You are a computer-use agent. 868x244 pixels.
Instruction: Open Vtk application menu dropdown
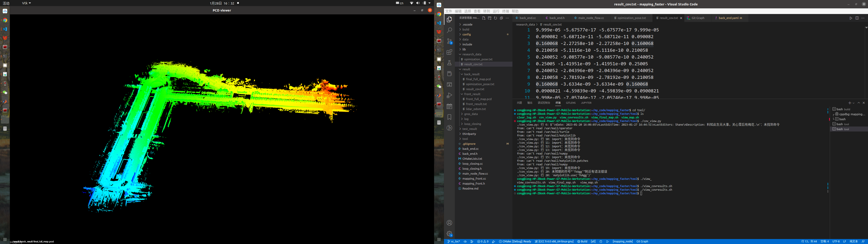click(26, 3)
